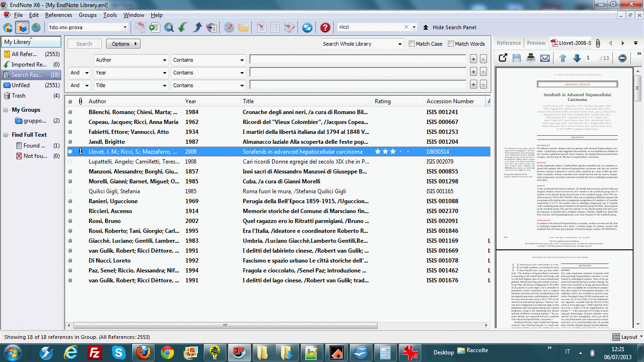Open the Author search field dropdown
Viewport: 644px width, 362px height.
pos(131,60)
